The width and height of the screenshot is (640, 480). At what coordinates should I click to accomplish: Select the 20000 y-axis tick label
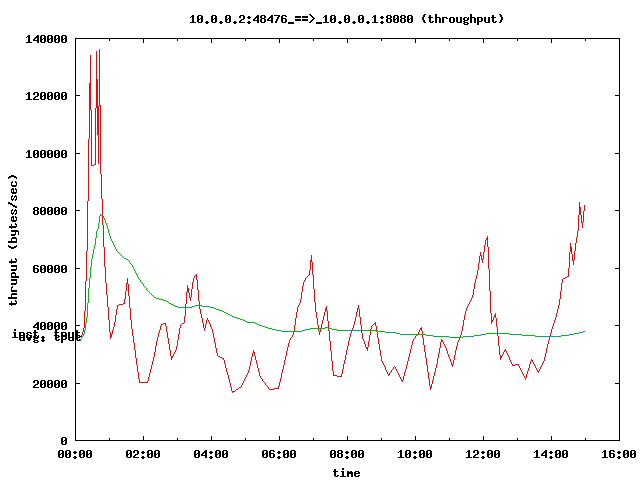click(x=49, y=384)
